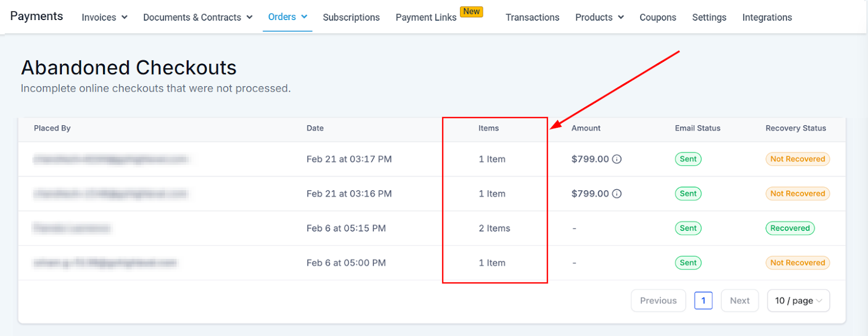This screenshot has height=336, width=868.
Task: Click Sent badge in 03:16 PM row
Action: click(688, 194)
